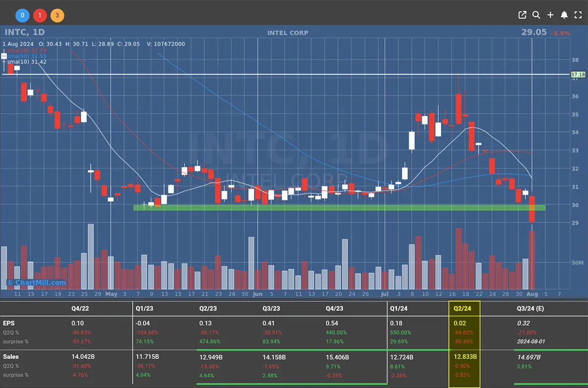Click the Sales row label
This screenshot has height=388, width=588.
[x=11, y=357]
